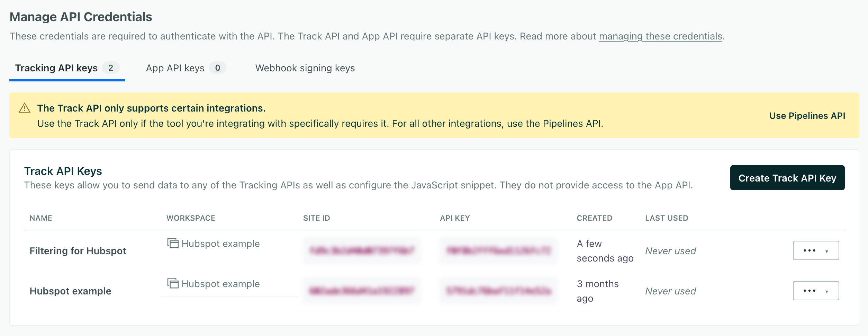The width and height of the screenshot is (868, 336).
Task: Click Use Pipelines API in the warning banner
Action: tap(807, 116)
